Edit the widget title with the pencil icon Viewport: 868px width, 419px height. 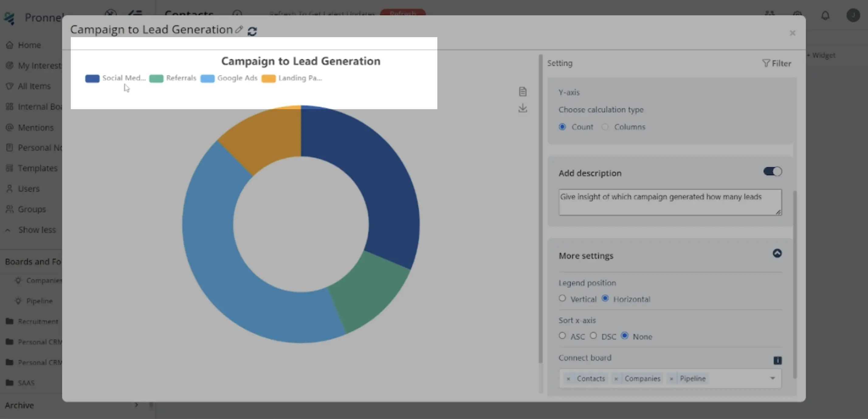tap(239, 30)
